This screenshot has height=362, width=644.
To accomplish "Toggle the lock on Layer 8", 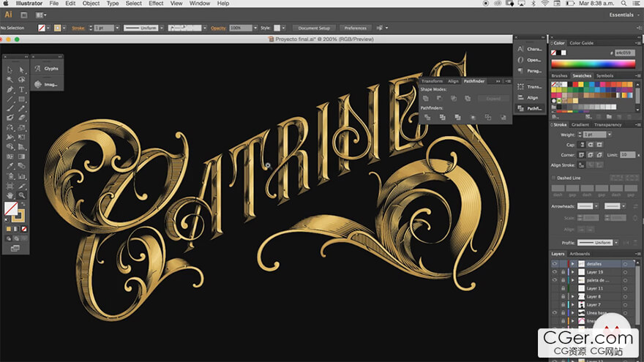I will click(x=563, y=296).
